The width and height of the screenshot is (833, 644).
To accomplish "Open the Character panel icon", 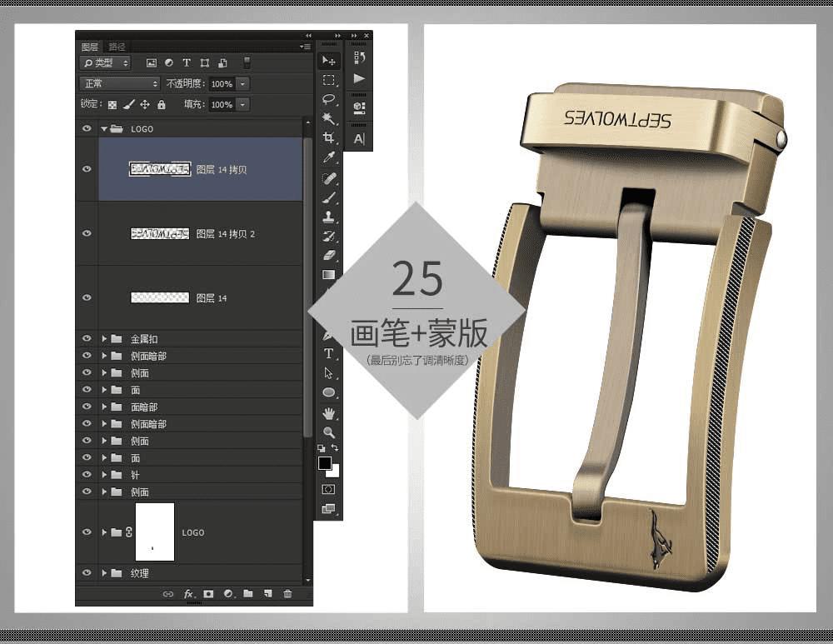I will click(359, 138).
